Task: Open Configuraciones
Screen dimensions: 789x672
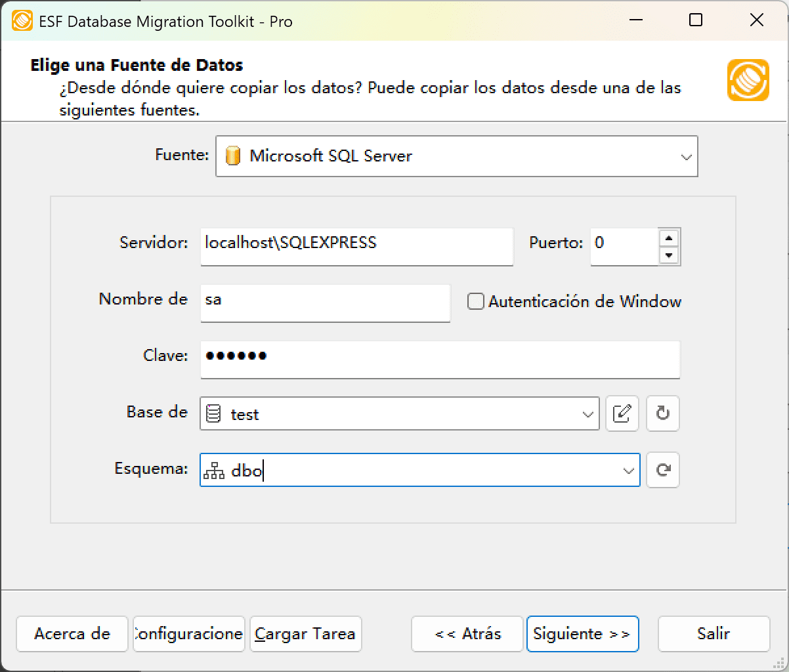Action: 188,634
